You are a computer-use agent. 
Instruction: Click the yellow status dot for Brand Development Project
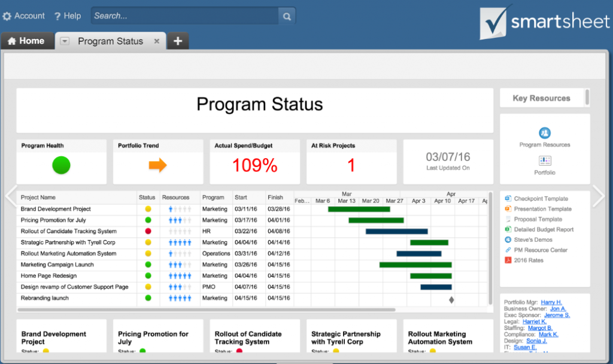pyautogui.click(x=147, y=209)
